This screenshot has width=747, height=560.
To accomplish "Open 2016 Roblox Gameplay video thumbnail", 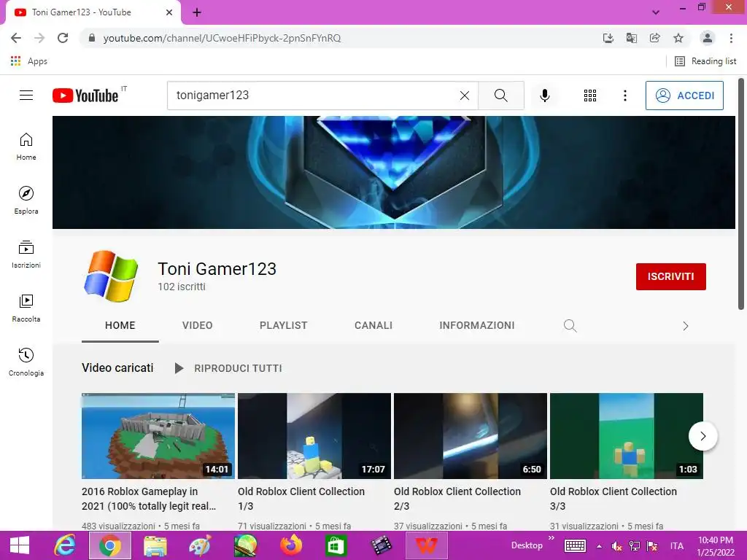I will coord(158,436).
